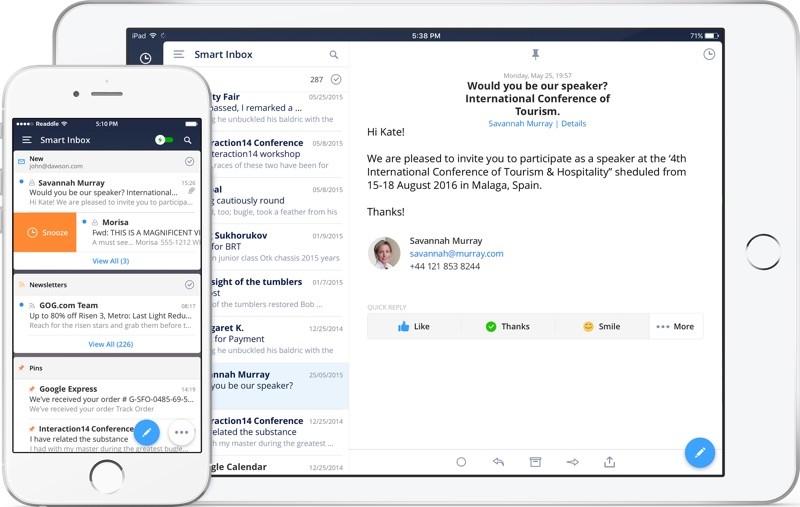Check off the Newsletters section on the iPhone

coord(189,285)
